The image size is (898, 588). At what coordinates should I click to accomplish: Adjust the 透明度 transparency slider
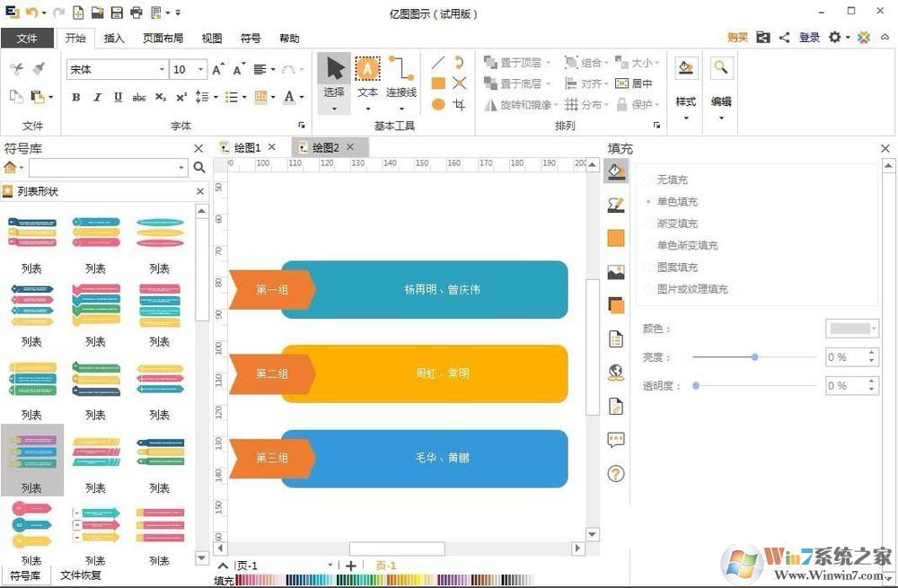[x=696, y=385]
